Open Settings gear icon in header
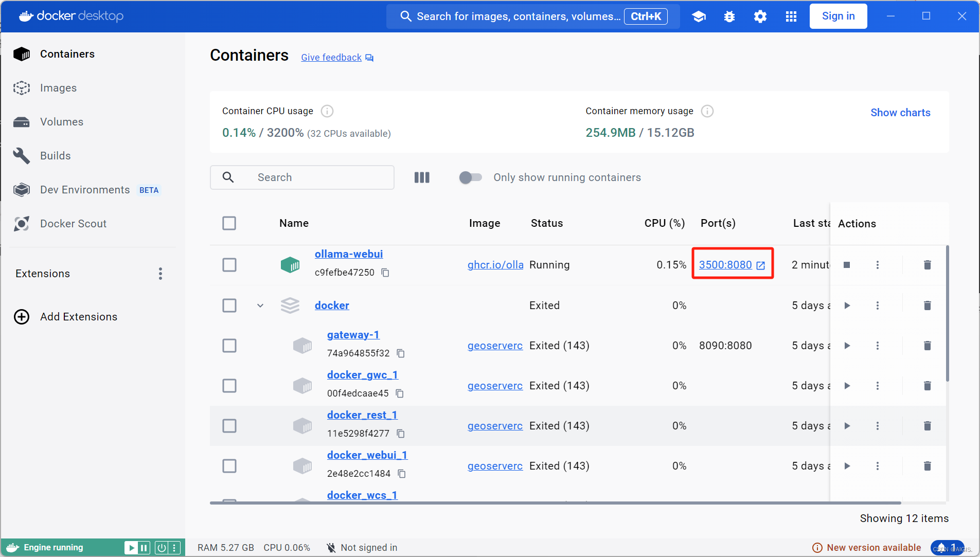Viewport: 980px width, 557px height. 760,16
